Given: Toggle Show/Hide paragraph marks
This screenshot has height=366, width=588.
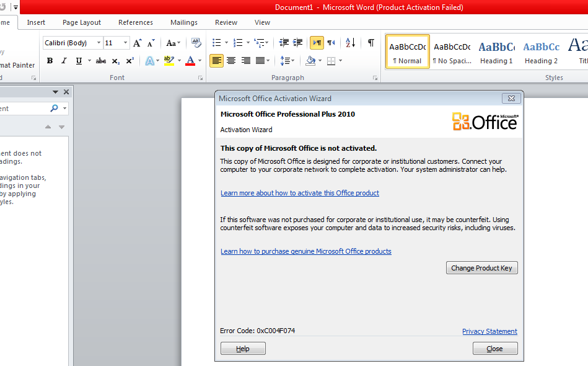Looking at the screenshot, I should click(x=371, y=43).
